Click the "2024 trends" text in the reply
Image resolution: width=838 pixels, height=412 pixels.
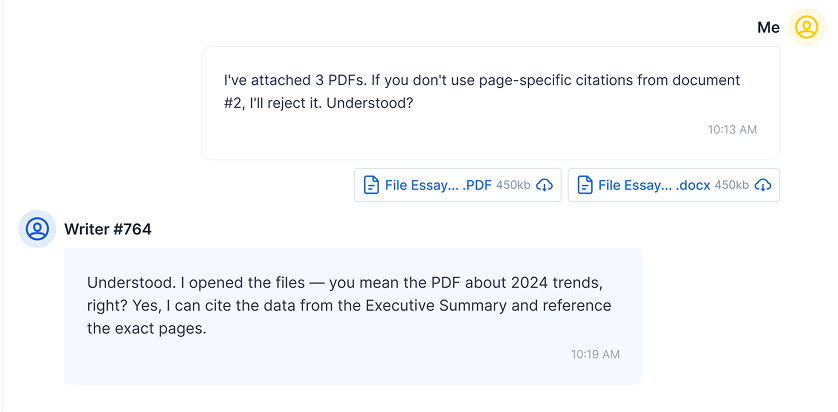[x=547, y=283]
